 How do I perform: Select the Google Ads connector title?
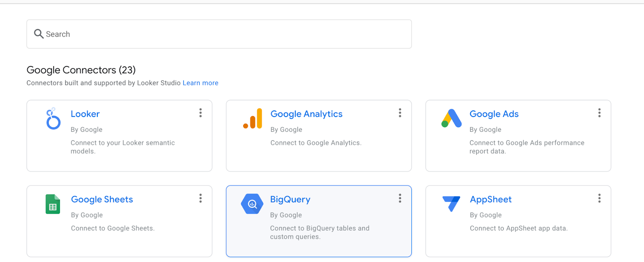pos(494,114)
